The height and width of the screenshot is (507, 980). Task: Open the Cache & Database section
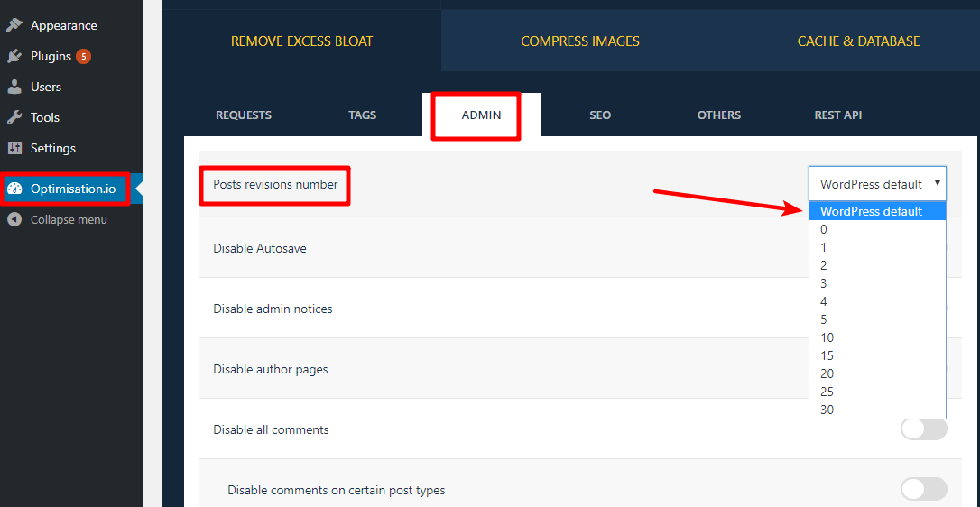(858, 41)
